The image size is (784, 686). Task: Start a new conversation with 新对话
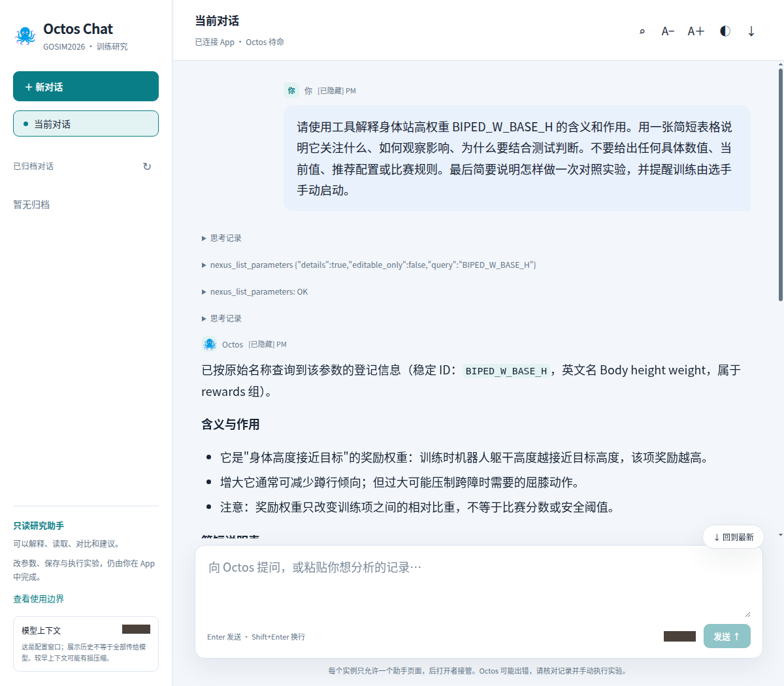coord(86,86)
